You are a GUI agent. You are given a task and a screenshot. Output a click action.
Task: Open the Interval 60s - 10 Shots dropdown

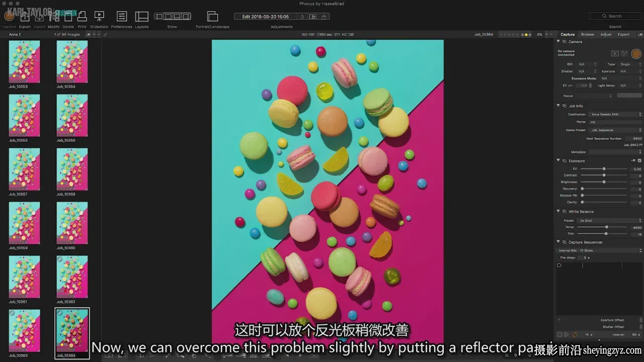click(x=600, y=250)
